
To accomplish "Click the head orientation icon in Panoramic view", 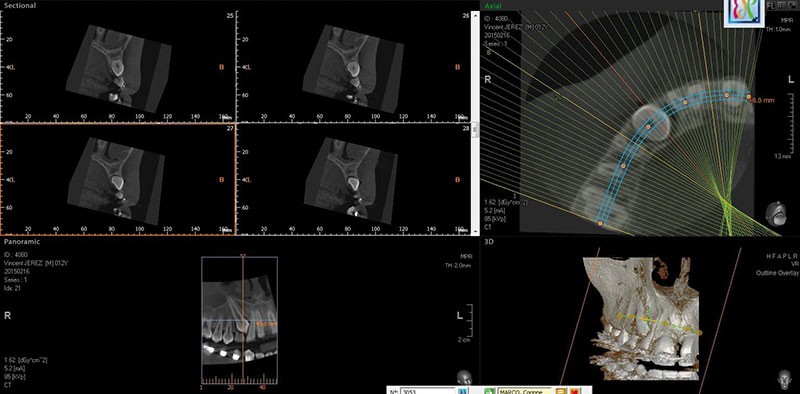I will tap(465, 378).
